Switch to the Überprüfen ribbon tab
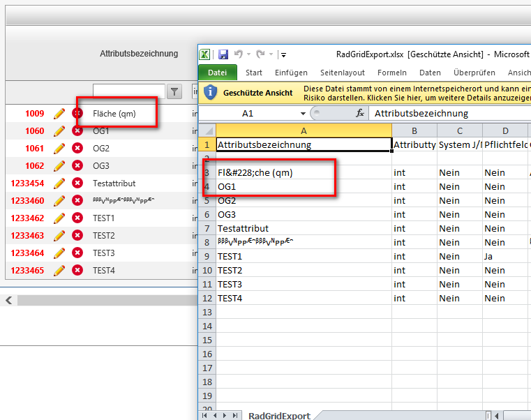Viewport: 531px width, 420px height. click(474, 73)
